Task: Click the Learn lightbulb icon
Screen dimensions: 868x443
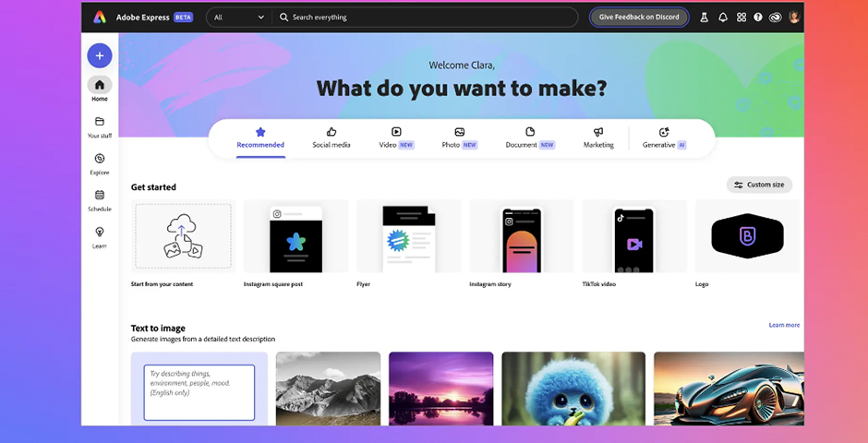Action: [100, 233]
